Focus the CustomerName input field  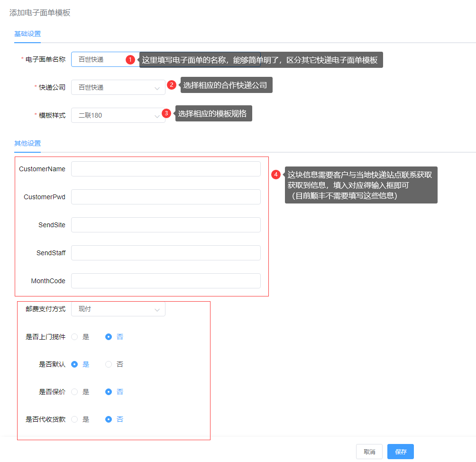[x=165, y=169]
